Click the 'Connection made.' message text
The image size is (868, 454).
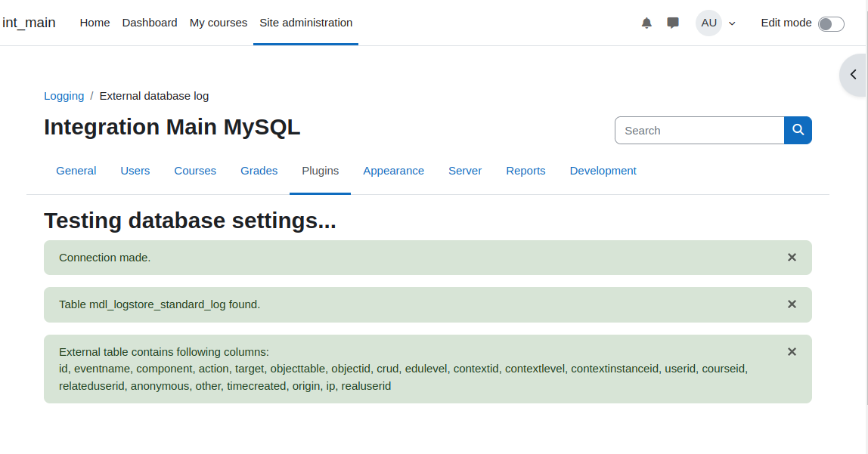pyautogui.click(x=104, y=258)
